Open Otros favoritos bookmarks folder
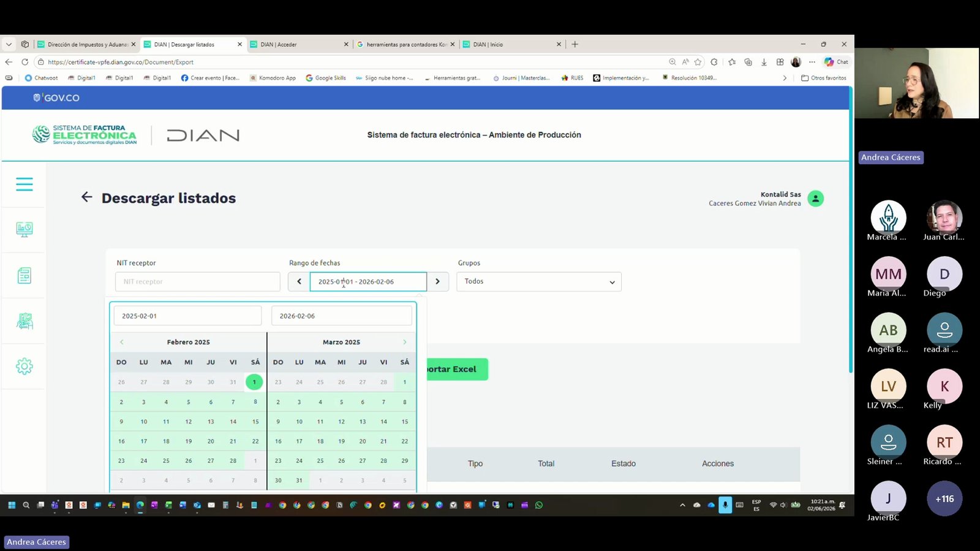Viewport: 980px width, 551px height. [824, 78]
